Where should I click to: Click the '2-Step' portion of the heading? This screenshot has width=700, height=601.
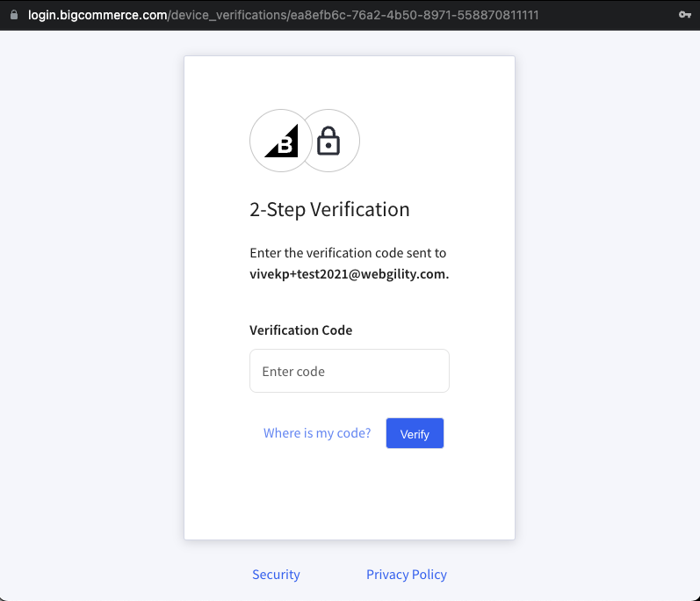point(278,209)
